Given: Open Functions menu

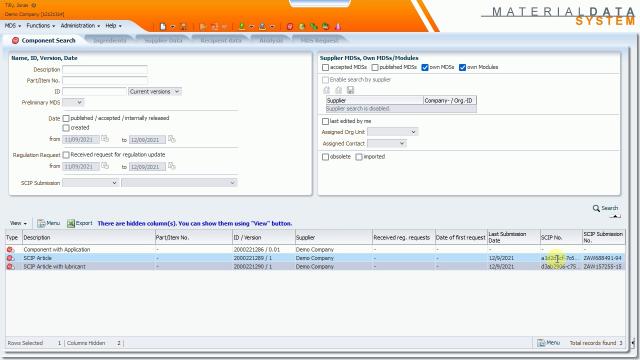Looking at the screenshot, I should click(40, 26).
